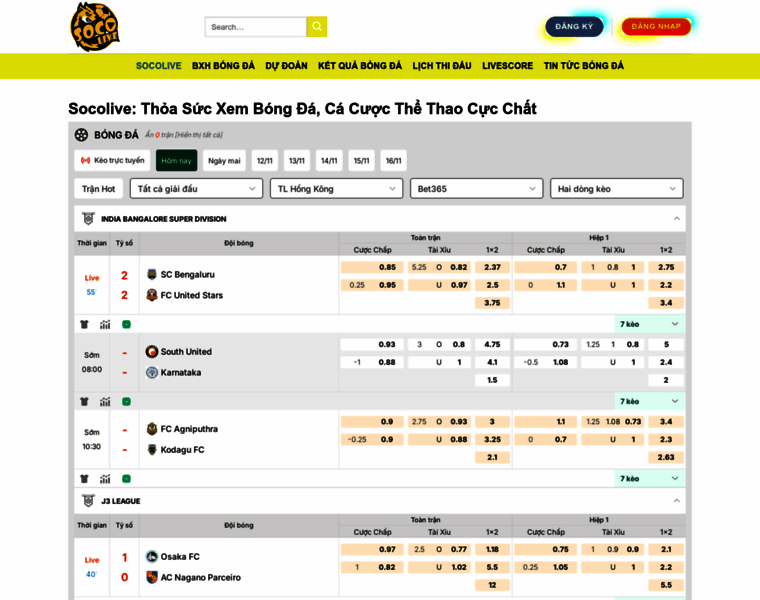Open the Bet365 bookmaker dropdown

click(x=476, y=189)
